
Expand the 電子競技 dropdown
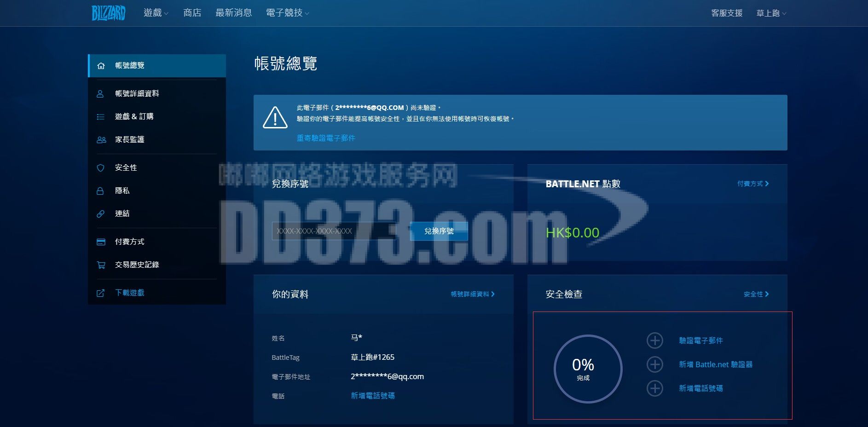click(x=287, y=13)
